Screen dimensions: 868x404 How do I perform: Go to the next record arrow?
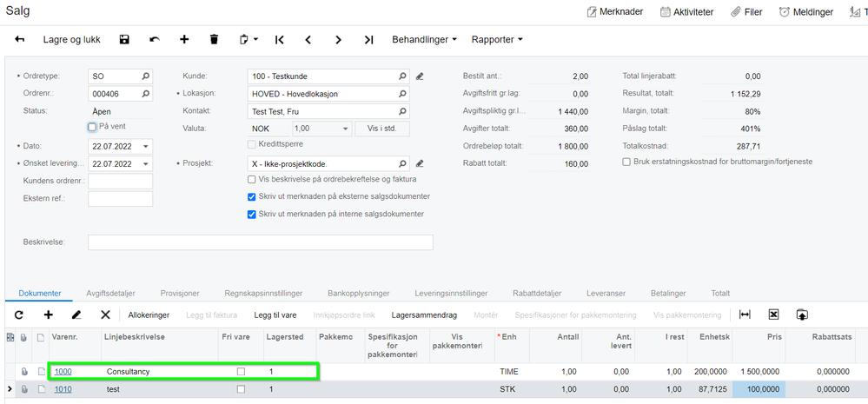[x=338, y=40]
